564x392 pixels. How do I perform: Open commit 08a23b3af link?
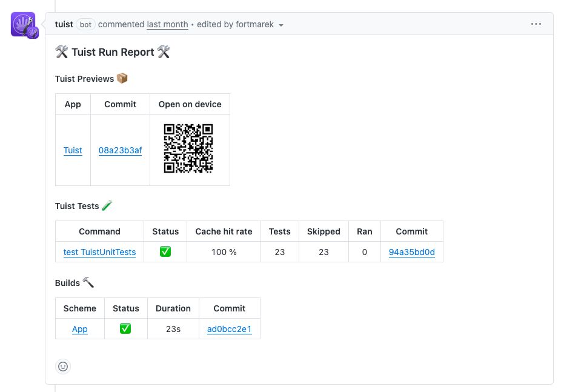(x=120, y=150)
